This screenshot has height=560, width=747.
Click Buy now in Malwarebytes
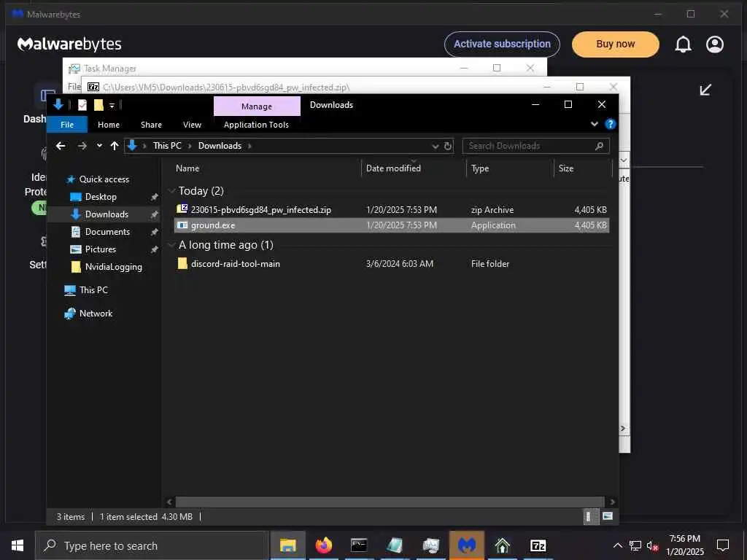tap(615, 44)
